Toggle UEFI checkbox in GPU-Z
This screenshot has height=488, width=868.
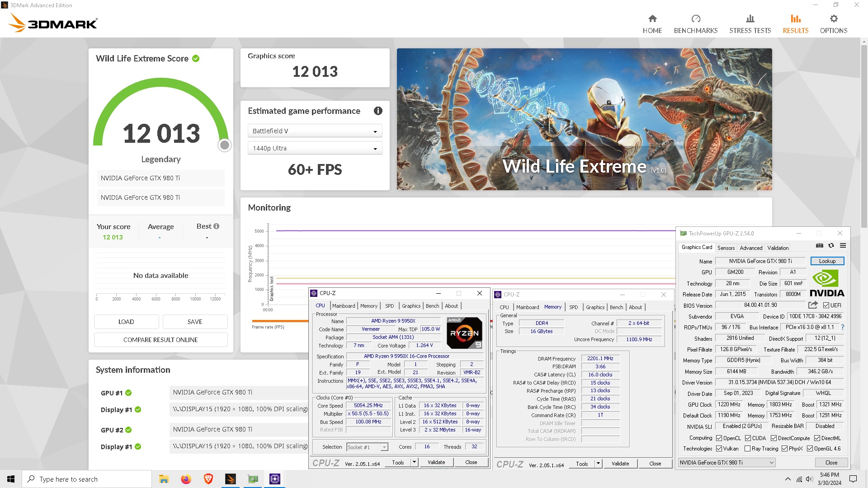[826, 305]
